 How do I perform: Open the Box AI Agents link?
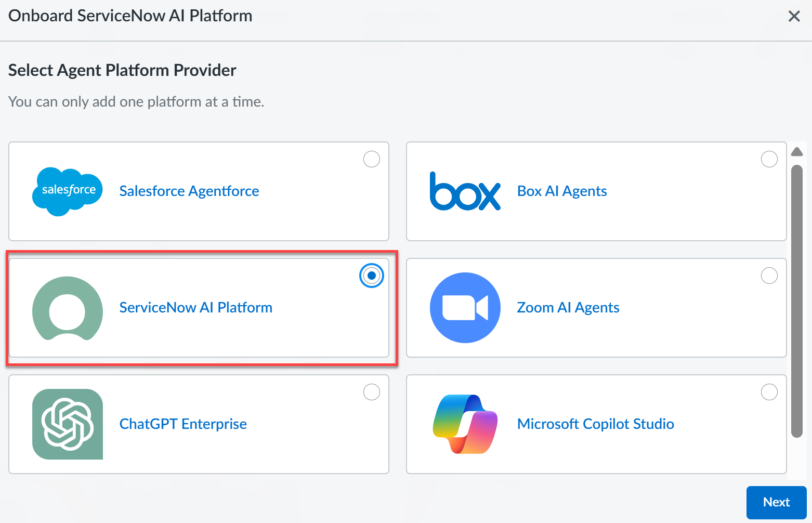click(562, 191)
